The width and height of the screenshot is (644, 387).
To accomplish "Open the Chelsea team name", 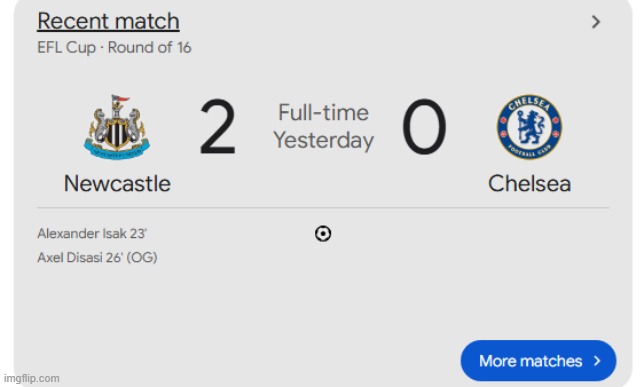I will click(529, 183).
